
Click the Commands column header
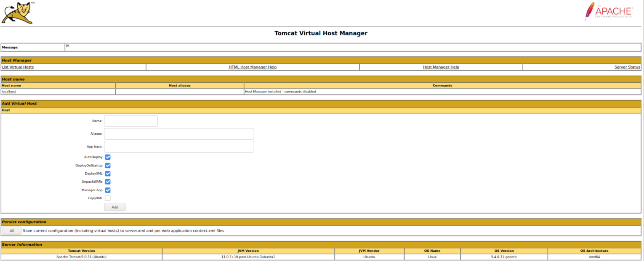(x=442, y=85)
